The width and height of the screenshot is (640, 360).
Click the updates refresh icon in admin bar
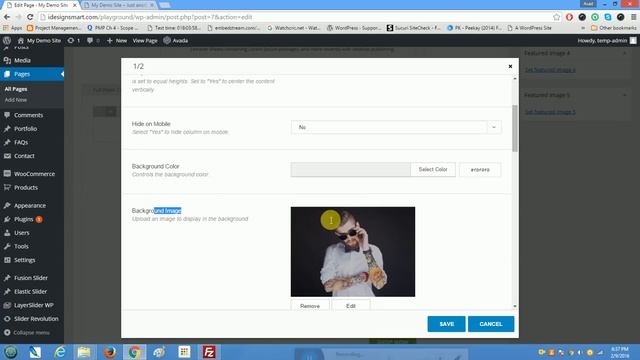point(71,40)
